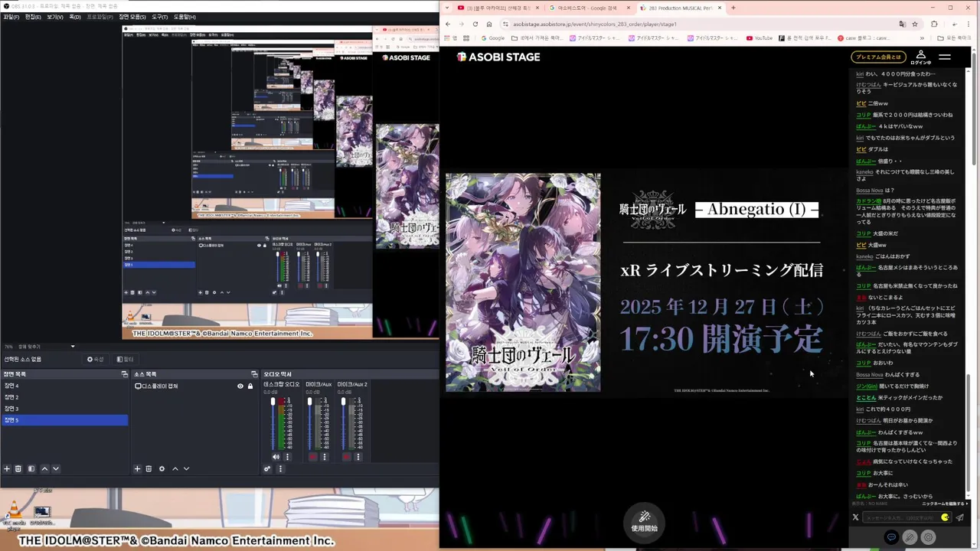The image size is (980, 551).
Task: Open browser extensions puzzle icon
Action: [x=934, y=24]
